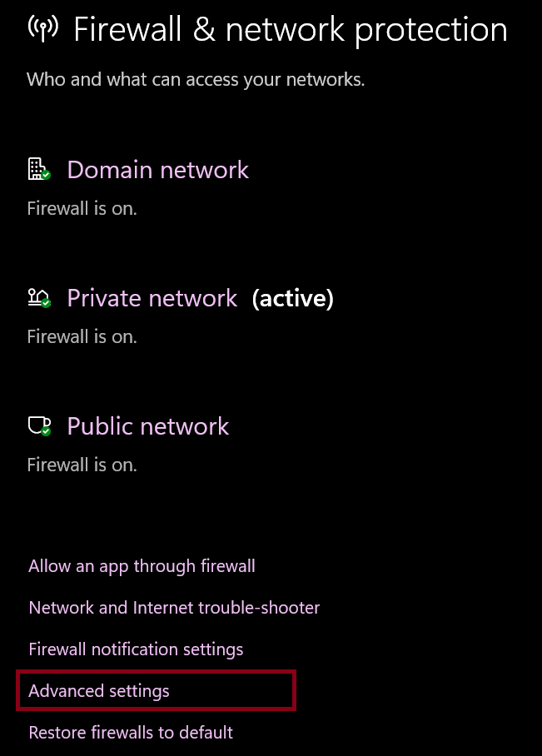Open Advanced settings link
The height and width of the screenshot is (756, 542).
pos(99,691)
